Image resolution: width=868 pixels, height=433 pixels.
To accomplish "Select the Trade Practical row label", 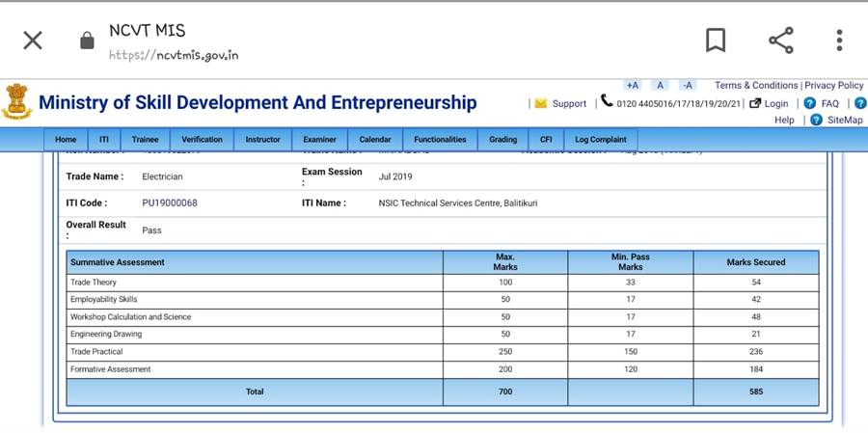I will [96, 352].
